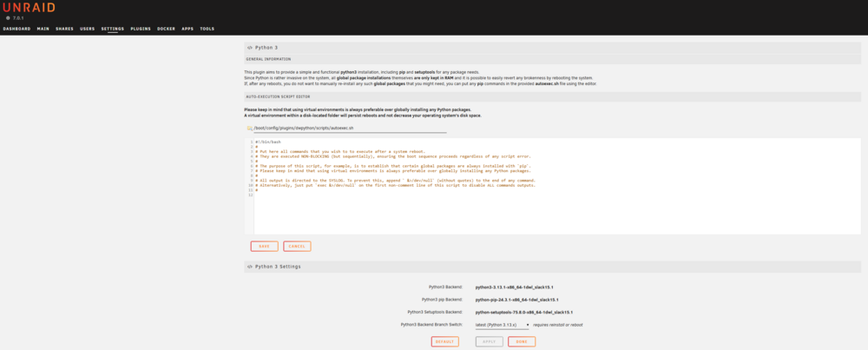Click the python-setuptools-75.8.0 backend value
Viewport: 868px width, 350px height.
coord(523,313)
